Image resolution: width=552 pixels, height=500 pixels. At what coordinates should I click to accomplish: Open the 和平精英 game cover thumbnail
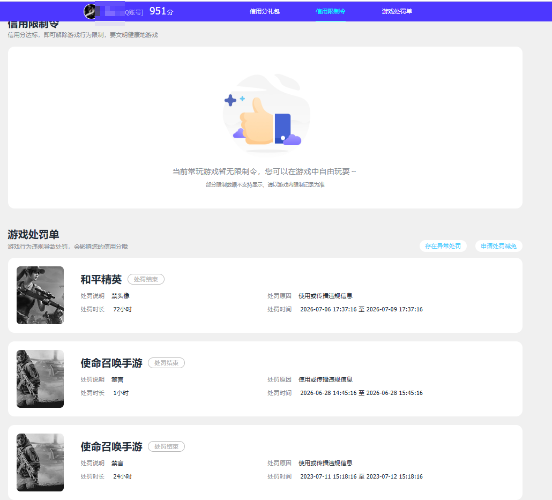40,295
